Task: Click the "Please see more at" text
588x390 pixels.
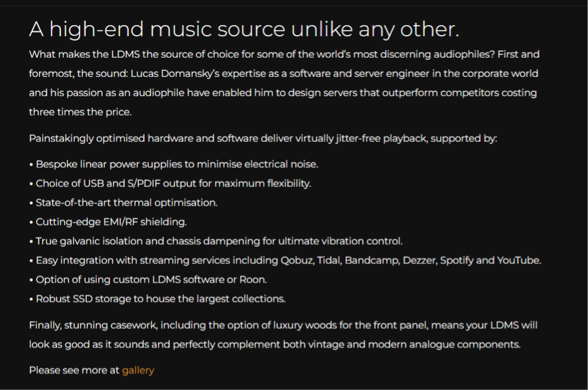Action: coord(74,370)
